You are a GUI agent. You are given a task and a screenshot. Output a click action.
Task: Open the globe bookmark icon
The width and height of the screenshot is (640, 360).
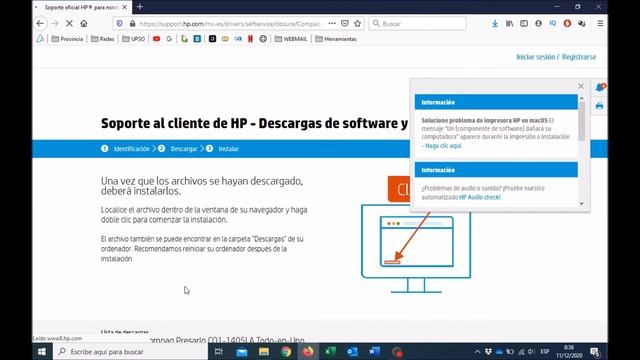[x=263, y=39]
